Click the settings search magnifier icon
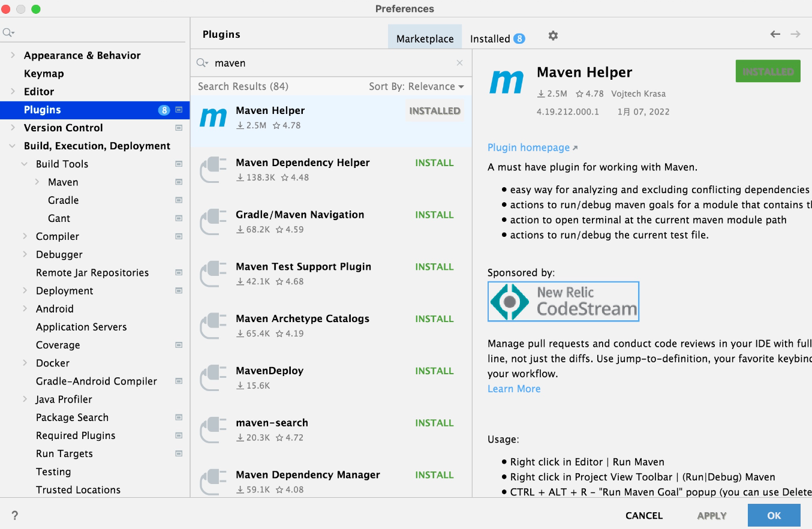Image resolution: width=812 pixels, height=529 pixels. (8, 32)
